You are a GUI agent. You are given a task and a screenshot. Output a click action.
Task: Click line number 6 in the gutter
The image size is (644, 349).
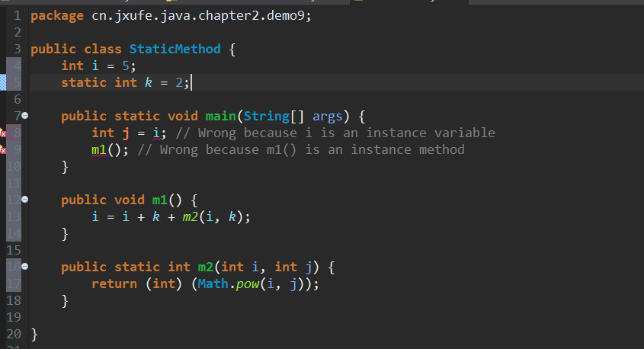[x=18, y=99]
